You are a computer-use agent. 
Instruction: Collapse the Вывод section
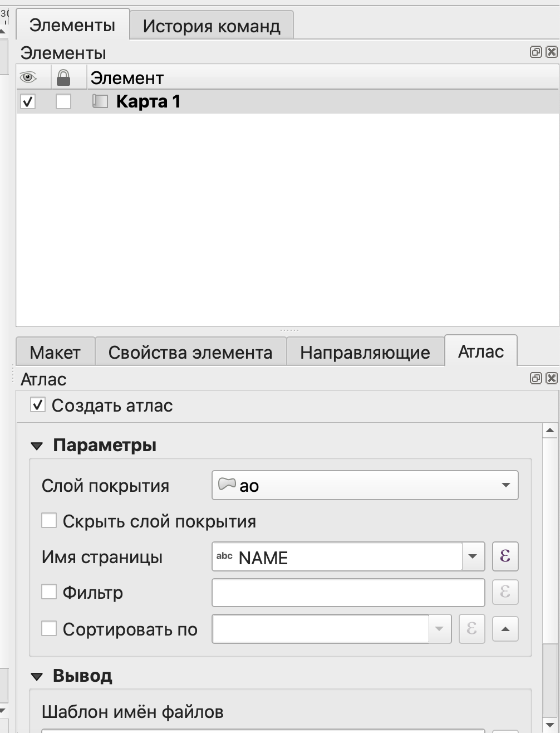click(37, 677)
